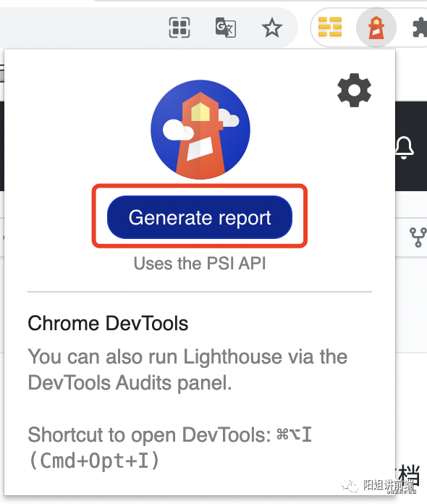Click the '(Cmd+Opt+I)' shortcut text
Screen dimensions: 427x504
coord(94,461)
